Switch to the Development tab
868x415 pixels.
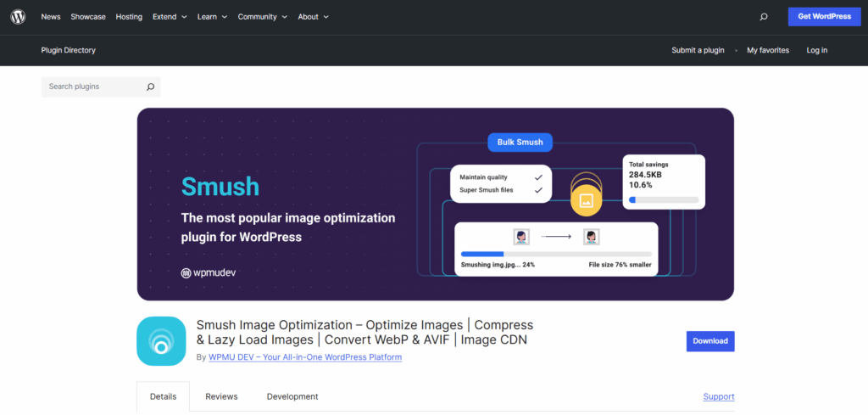point(292,396)
